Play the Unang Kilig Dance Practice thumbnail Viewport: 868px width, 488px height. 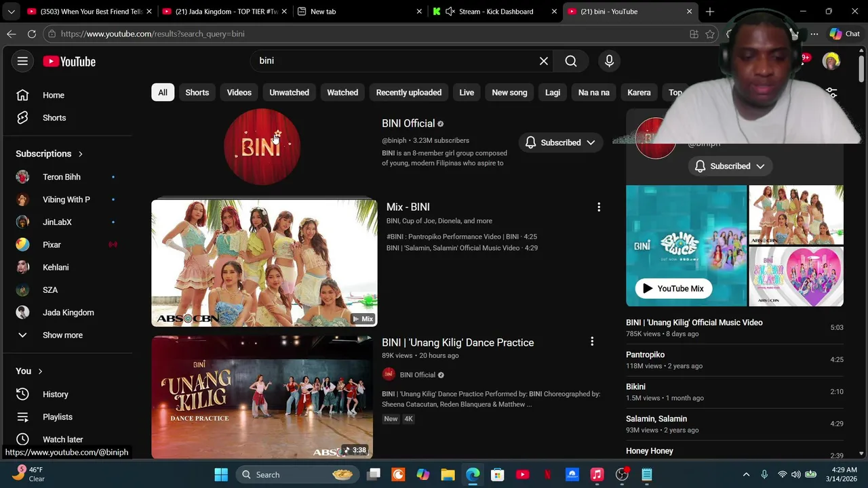pyautogui.click(x=262, y=398)
